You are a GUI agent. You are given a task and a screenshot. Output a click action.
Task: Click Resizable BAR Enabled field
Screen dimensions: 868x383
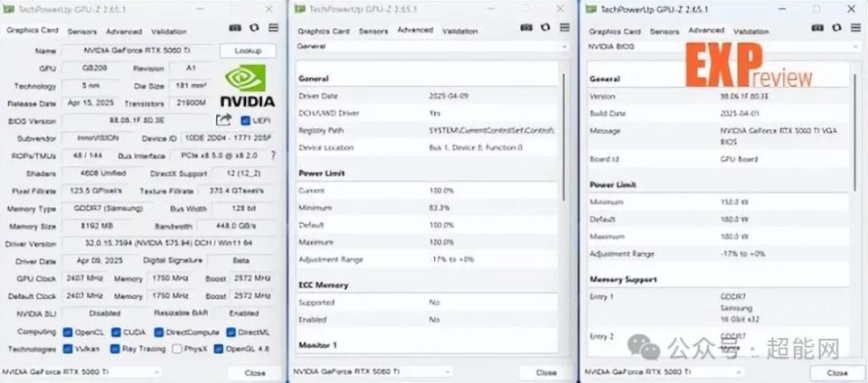click(244, 313)
